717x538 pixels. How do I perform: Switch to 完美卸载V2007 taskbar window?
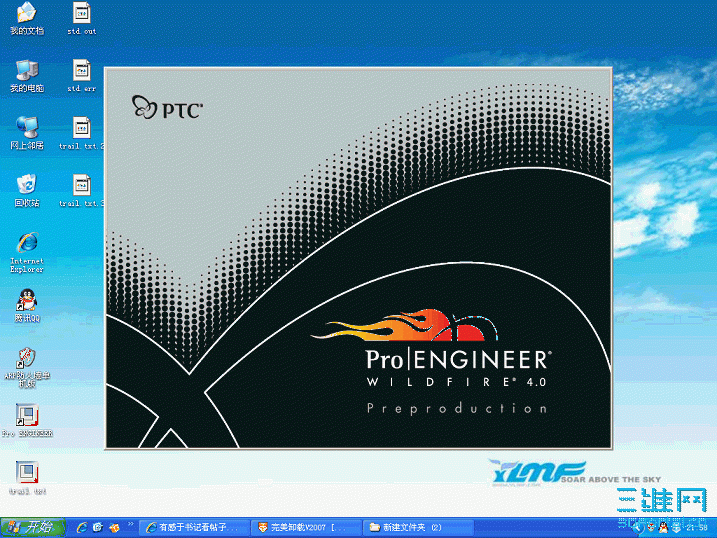click(305, 527)
